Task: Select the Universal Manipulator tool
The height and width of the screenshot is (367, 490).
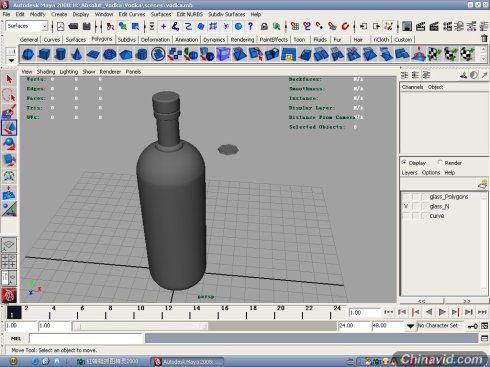Action: [9, 176]
